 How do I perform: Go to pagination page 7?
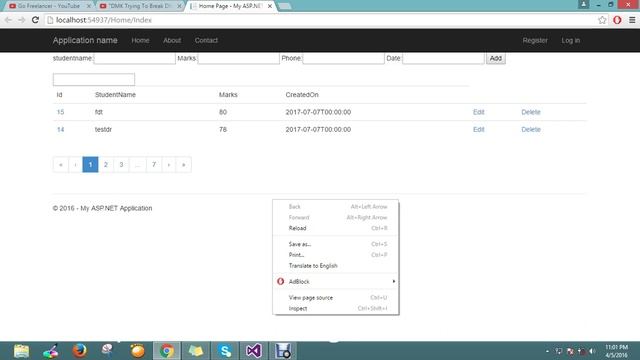point(154,164)
